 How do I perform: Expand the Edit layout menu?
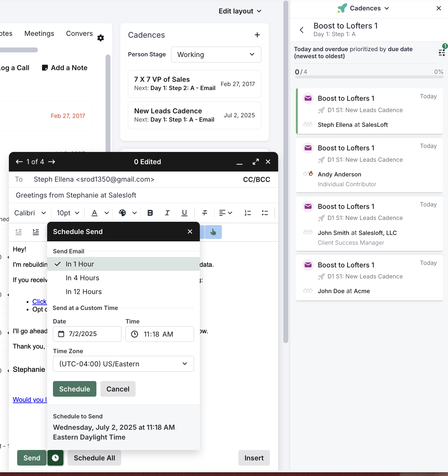click(x=240, y=11)
